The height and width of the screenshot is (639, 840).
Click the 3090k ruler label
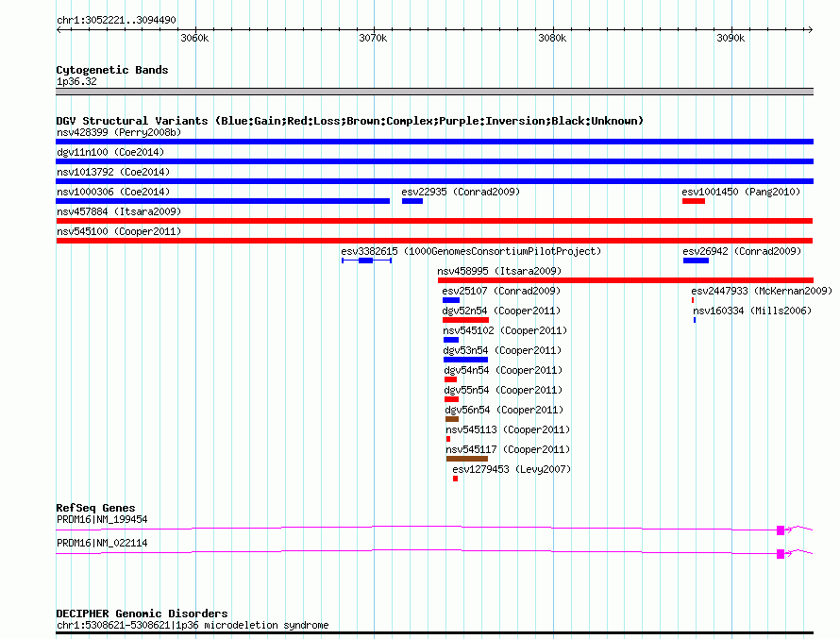click(731, 38)
